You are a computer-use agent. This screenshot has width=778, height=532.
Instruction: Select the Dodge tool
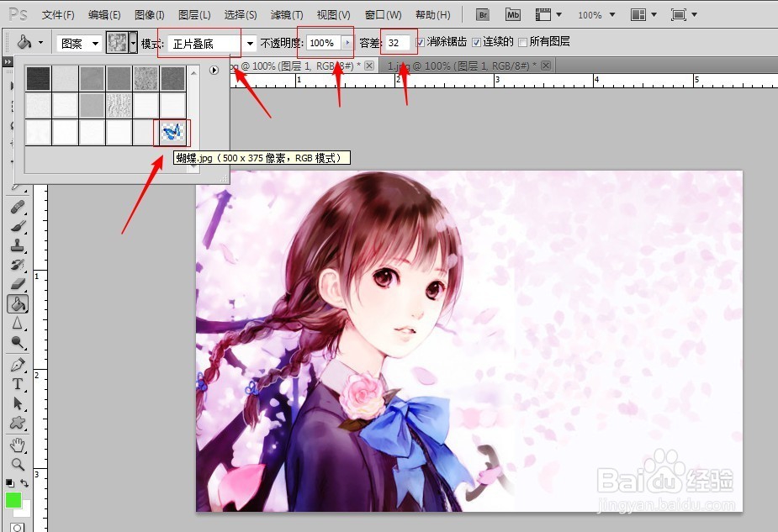18,343
